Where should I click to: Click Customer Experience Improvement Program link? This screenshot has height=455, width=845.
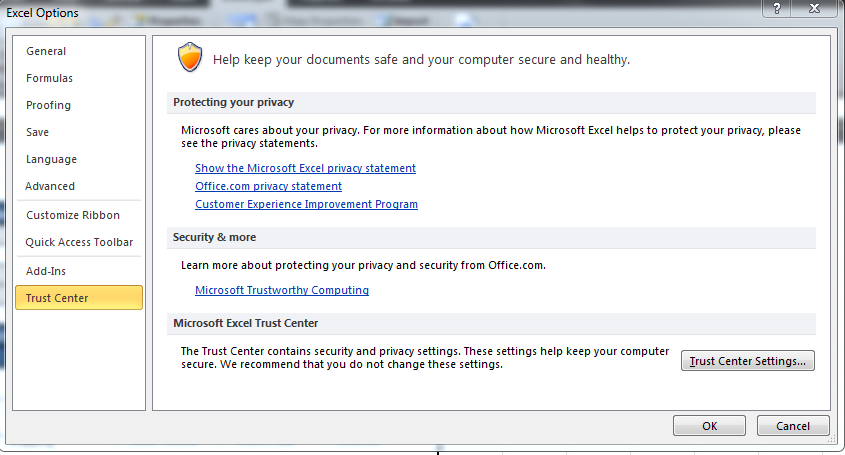pos(306,204)
